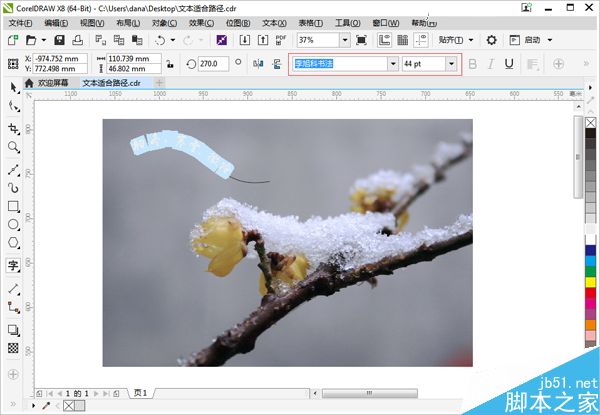Pick the yellow color swatch in palette
600x415 pixels.
(x=590, y=282)
